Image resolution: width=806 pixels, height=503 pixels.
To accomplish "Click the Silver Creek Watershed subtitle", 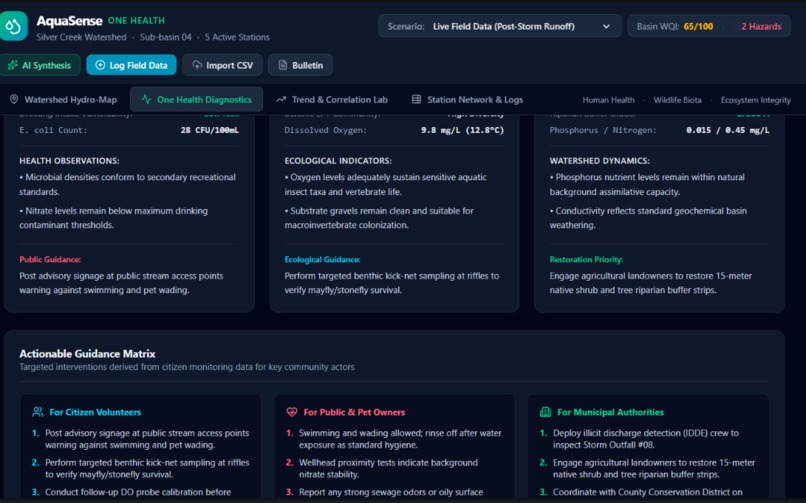I will point(81,37).
